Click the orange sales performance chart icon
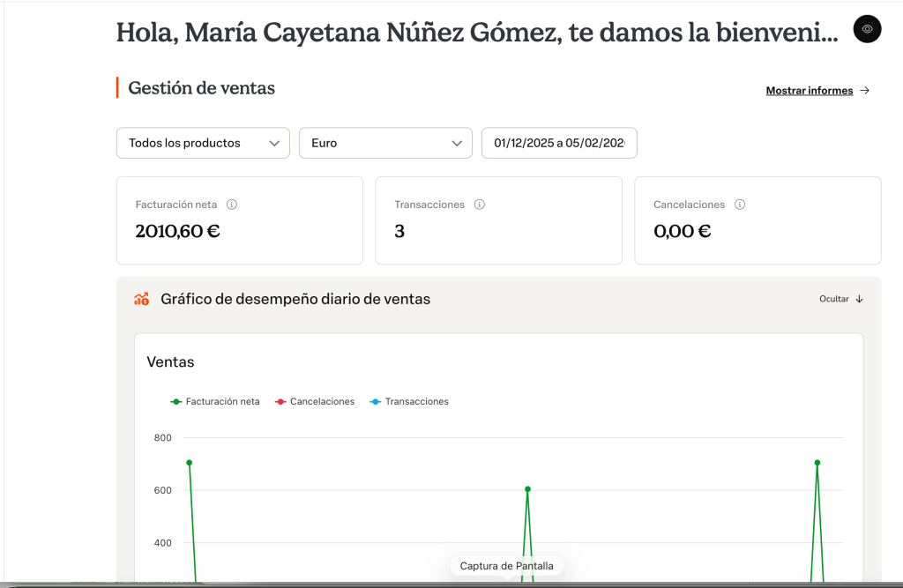This screenshot has width=903, height=588. [141, 299]
